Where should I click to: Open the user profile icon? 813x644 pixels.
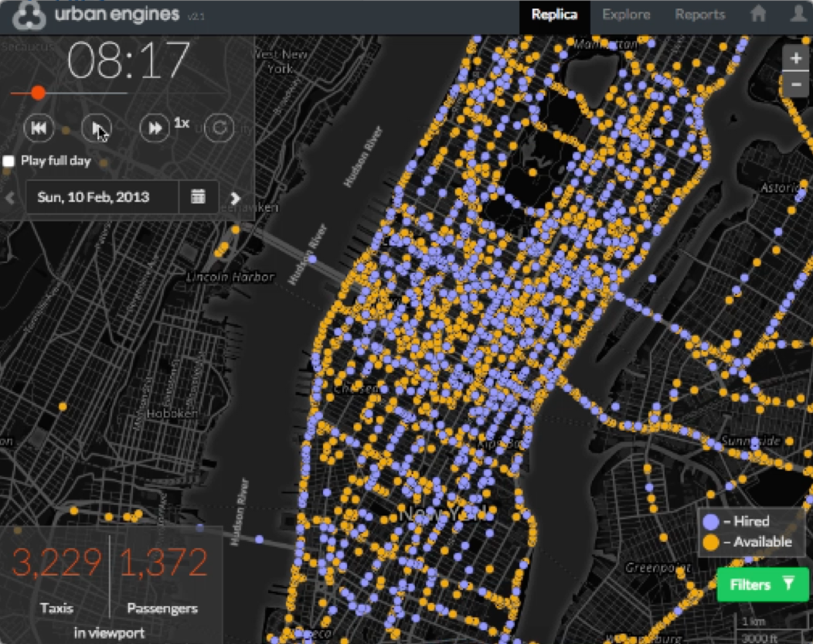[x=798, y=15]
